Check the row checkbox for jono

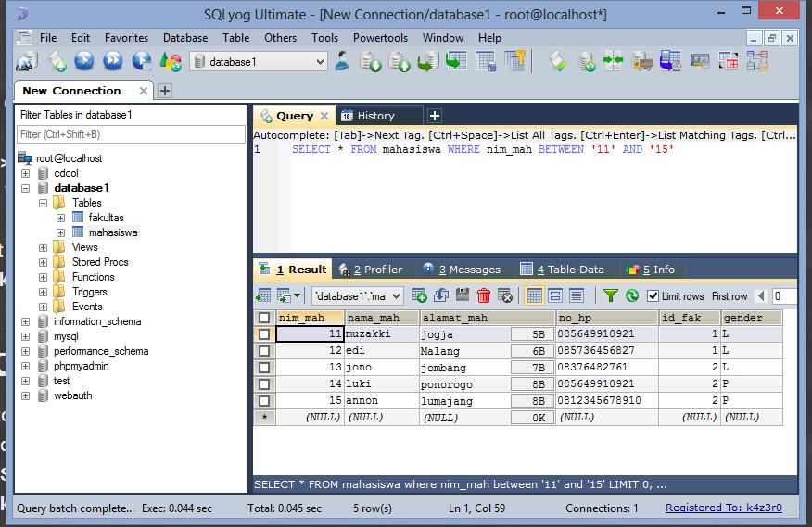click(x=264, y=368)
